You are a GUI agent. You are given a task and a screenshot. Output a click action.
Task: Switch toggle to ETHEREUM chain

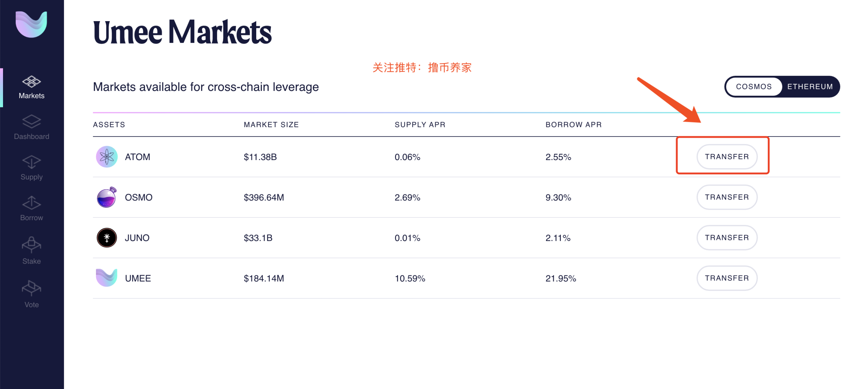[x=810, y=87]
